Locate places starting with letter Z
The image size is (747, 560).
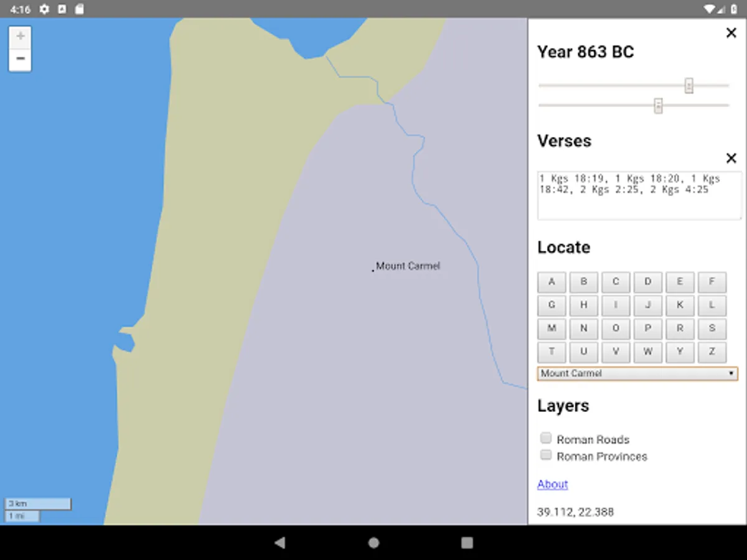click(712, 352)
